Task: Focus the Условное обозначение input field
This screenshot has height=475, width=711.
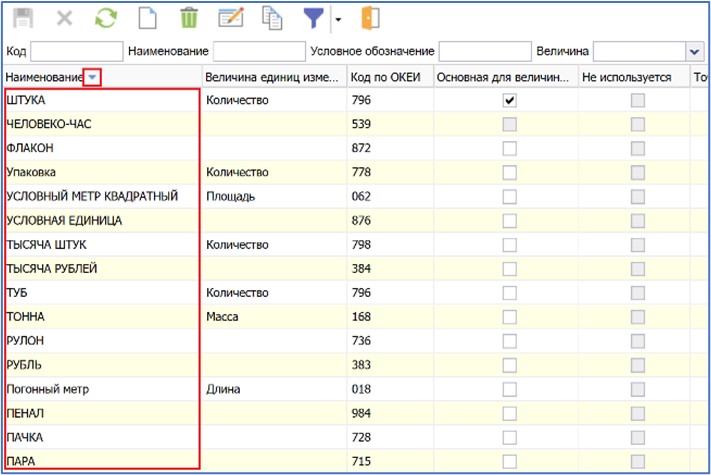Action: tap(484, 51)
